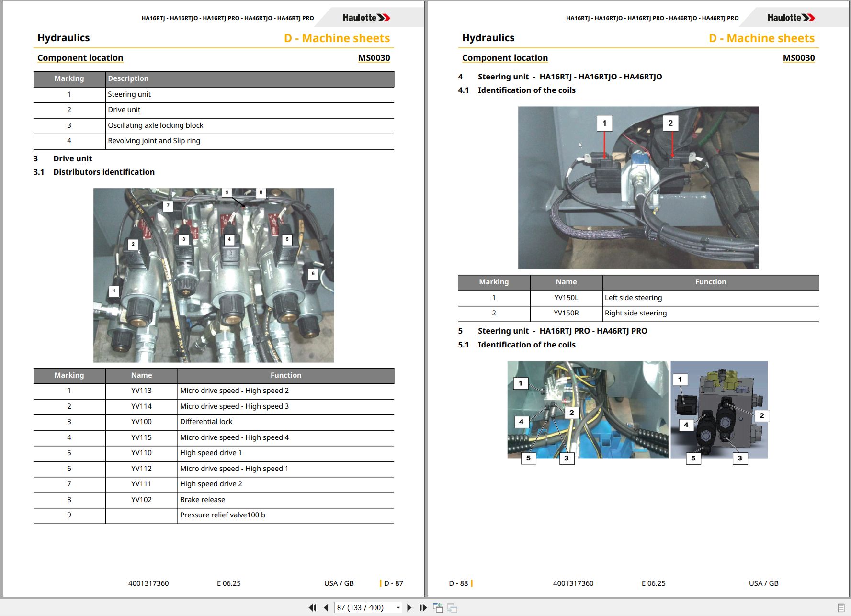
Task: Click the YV111 name cell
Action: point(141,484)
